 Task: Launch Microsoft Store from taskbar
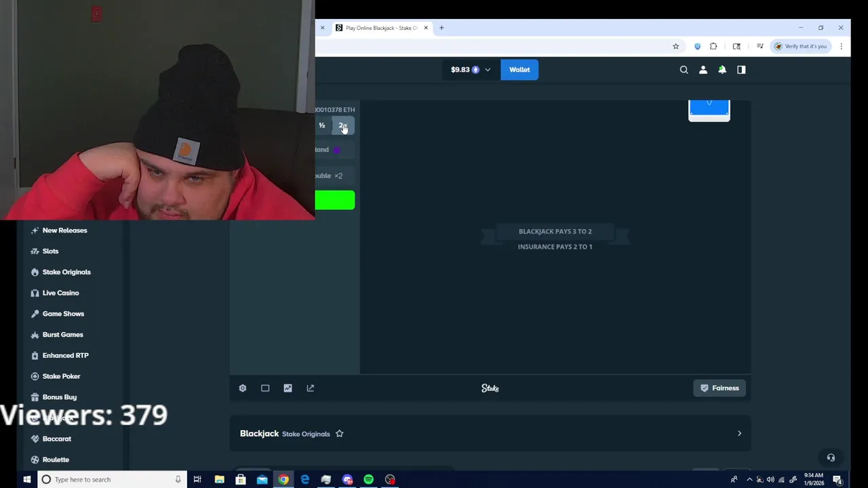pos(241,479)
